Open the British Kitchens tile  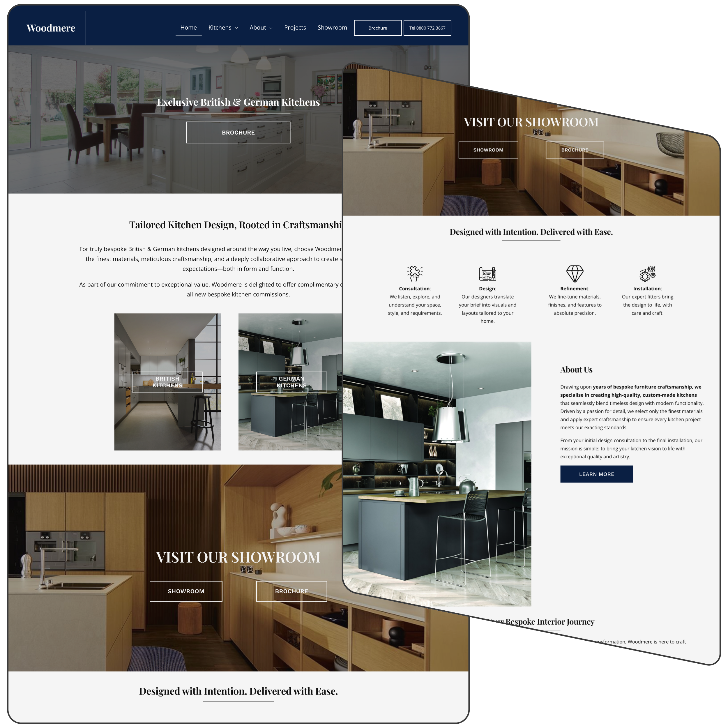tap(167, 382)
